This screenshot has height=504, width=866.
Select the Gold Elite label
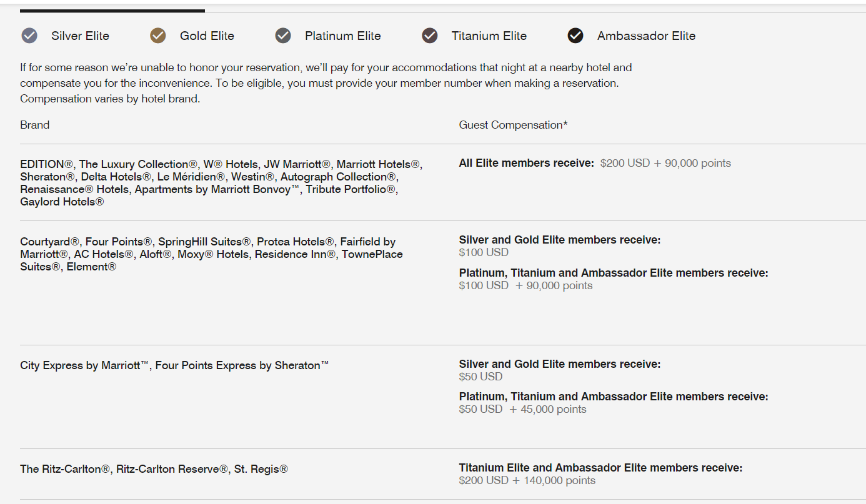[x=207, y=36]
